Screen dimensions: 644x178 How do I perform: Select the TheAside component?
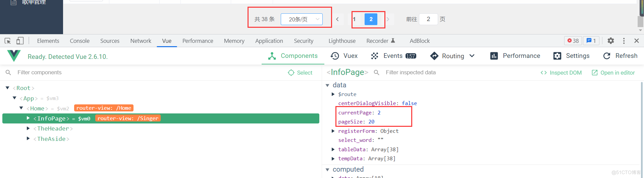(x=51, y=139)
